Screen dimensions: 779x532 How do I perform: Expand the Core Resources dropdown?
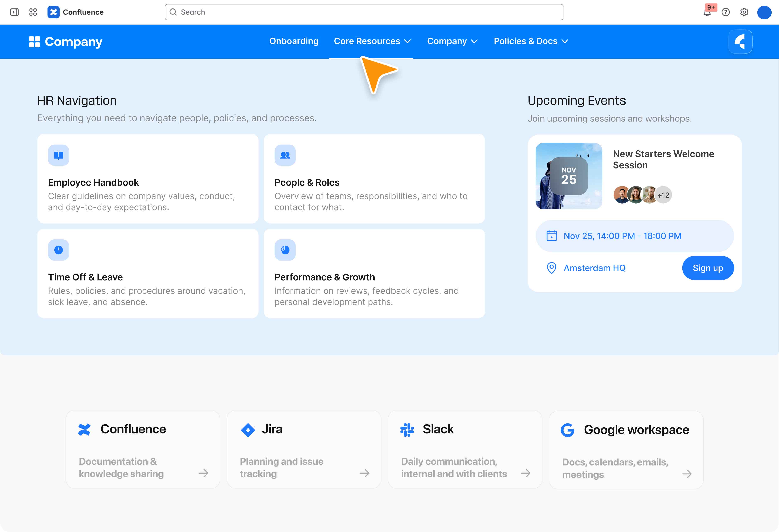[x=372, y=41]
